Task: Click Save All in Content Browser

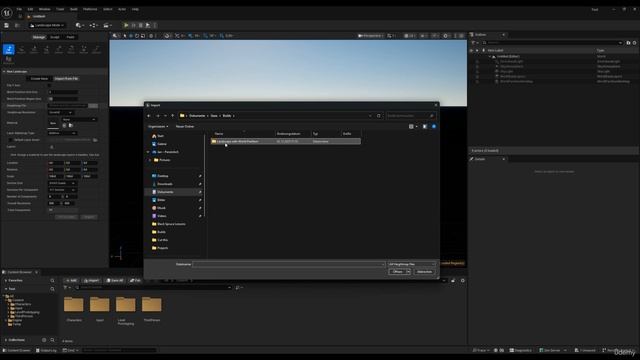Action: coord(114,281)
